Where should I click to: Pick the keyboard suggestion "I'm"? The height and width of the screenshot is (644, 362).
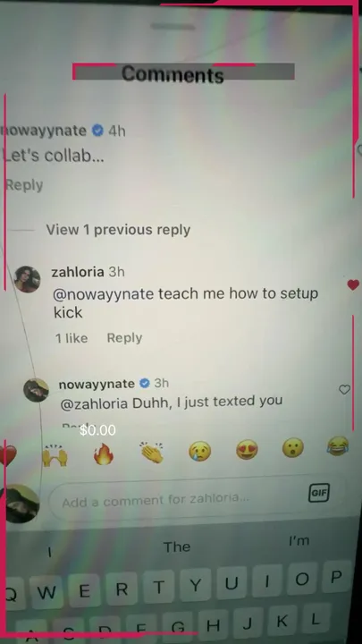pyautogui.click(x=299, y=541)
